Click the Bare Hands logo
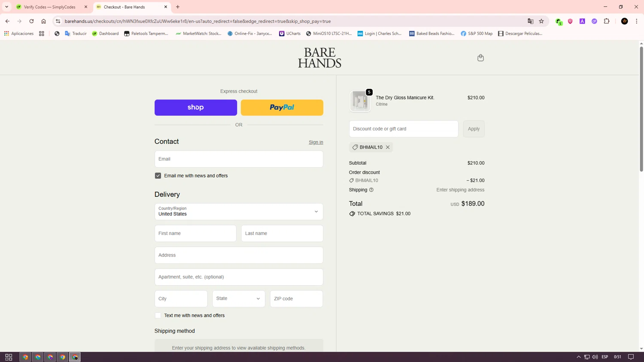This screenshot has height=362, width=644. pyautogui.click(x=319, y=58)
